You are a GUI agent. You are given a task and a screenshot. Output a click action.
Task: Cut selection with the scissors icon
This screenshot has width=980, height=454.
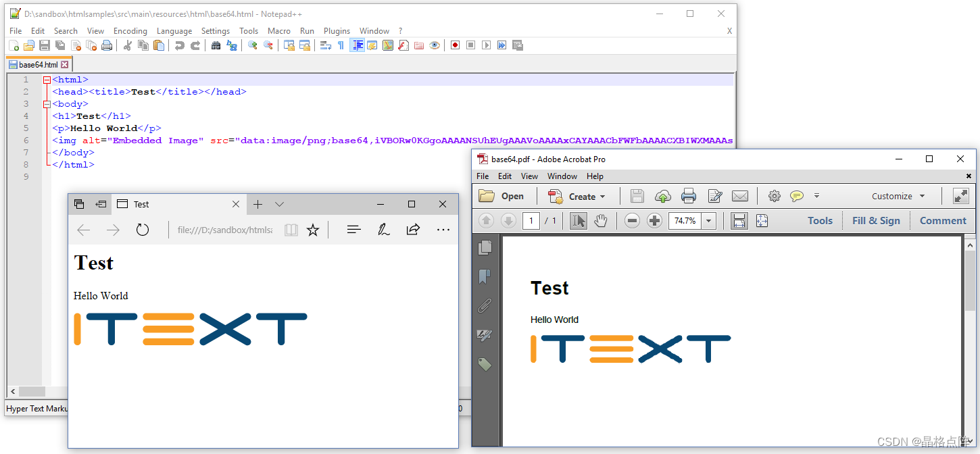coord(127,45)
